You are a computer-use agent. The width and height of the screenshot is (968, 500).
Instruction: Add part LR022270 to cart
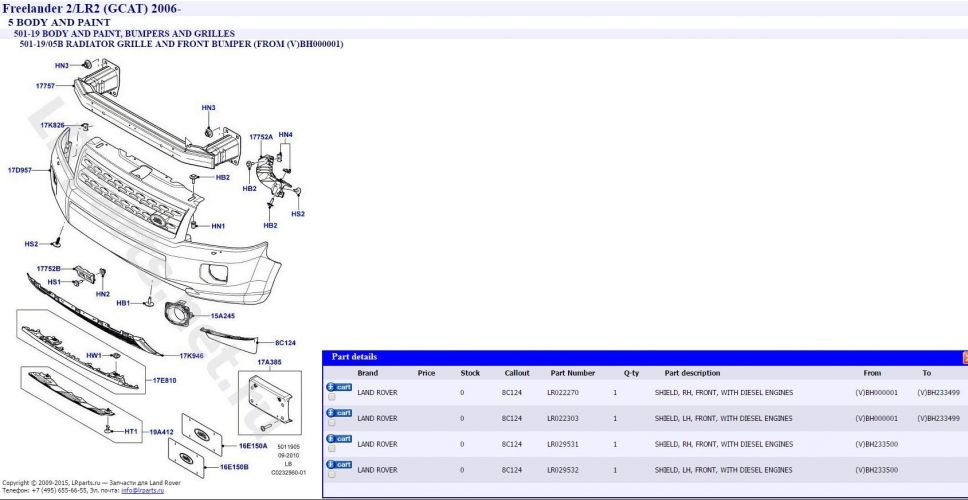339,387
